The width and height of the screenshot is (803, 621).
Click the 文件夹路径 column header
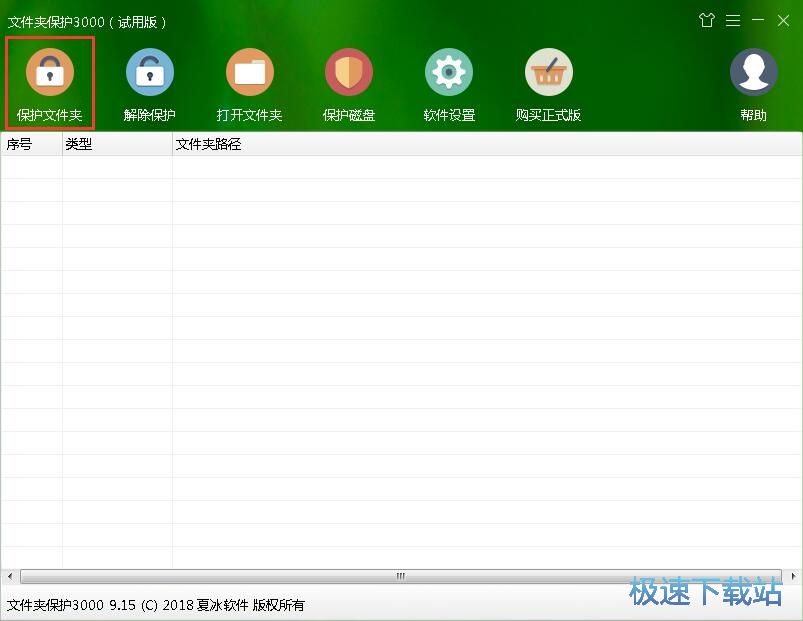pyautogui.click(x=487, y=144)
